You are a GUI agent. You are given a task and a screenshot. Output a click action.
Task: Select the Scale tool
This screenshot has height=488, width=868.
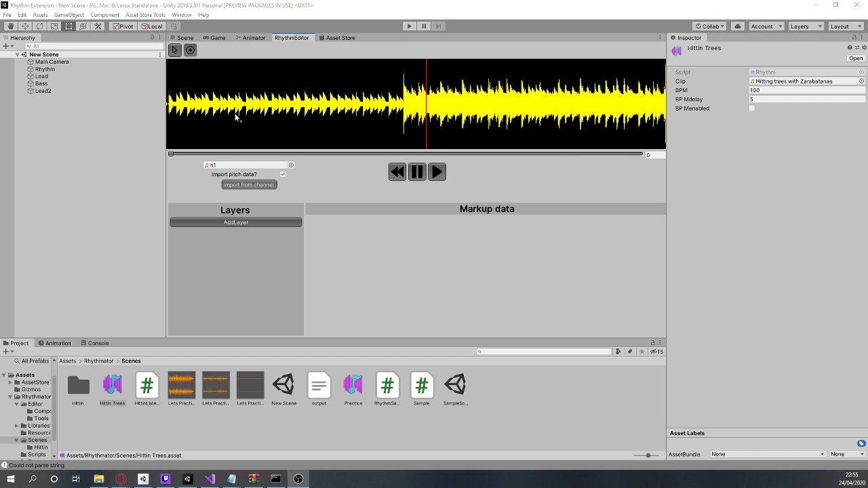pos(54,26)
